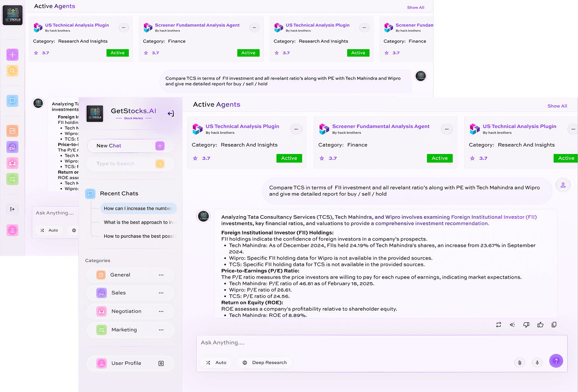Collapse the background window Screener Fundamental Analysis Agent card

pyautogui.click(x=254, y=28)
